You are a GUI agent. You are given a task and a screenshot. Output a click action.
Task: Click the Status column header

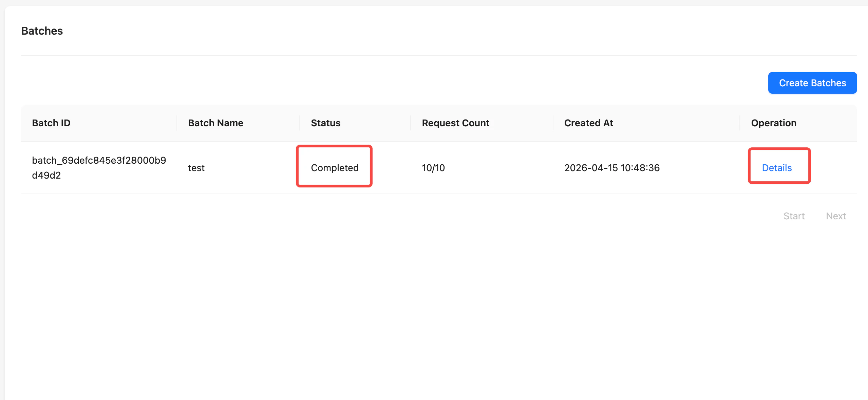(325, 123)
